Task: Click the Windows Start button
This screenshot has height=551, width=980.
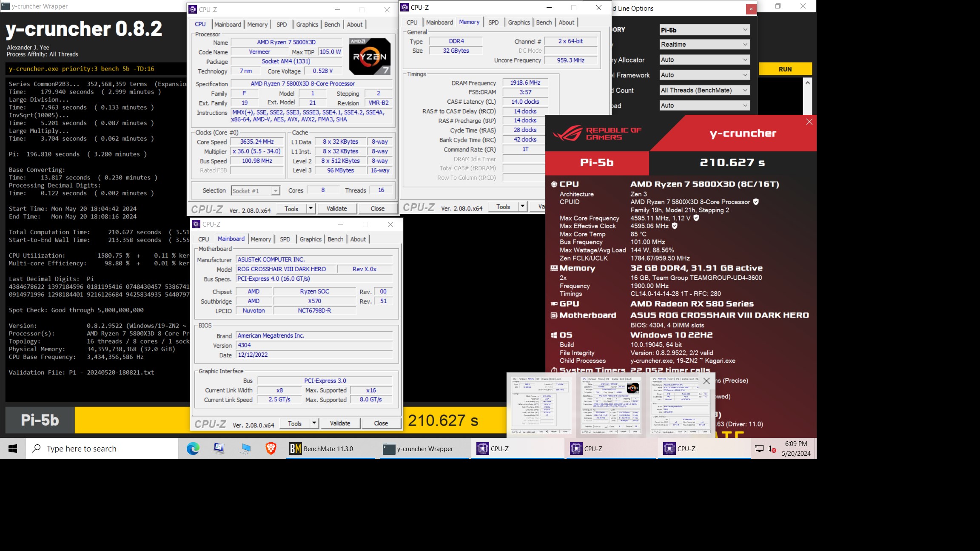Action: [13, 449]
